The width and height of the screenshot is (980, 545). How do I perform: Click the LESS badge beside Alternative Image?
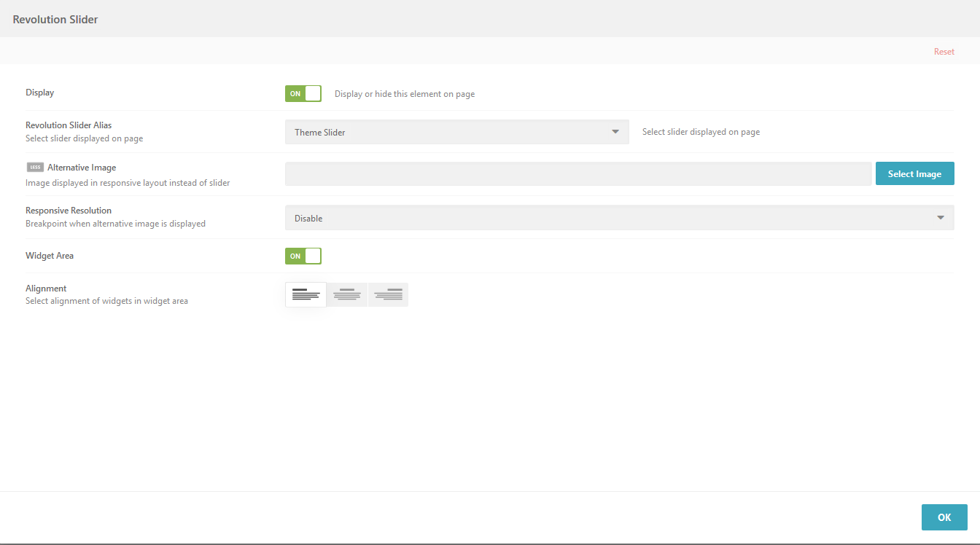(35, 168)
